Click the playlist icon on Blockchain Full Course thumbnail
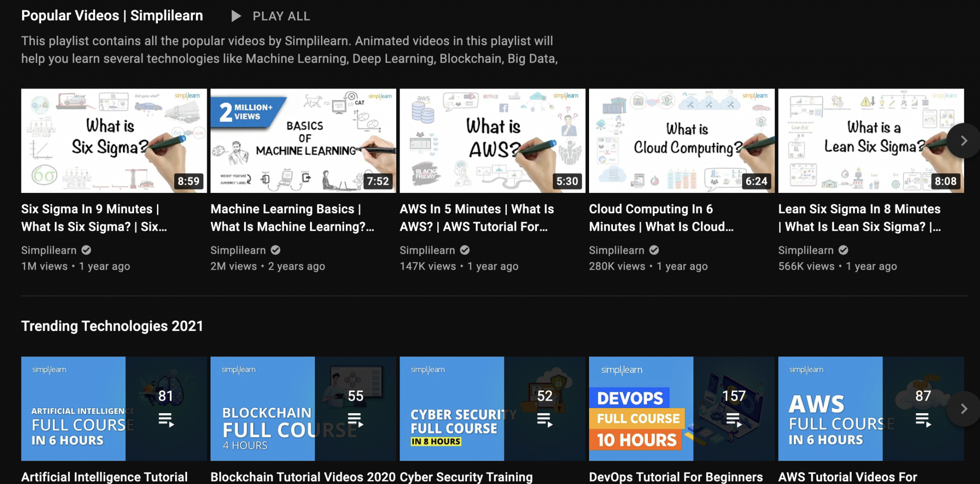 tap(356, 420)
